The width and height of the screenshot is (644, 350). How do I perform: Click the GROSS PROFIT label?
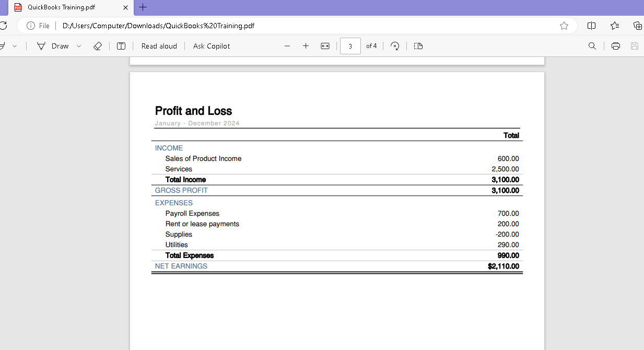(x=181, y=190)
